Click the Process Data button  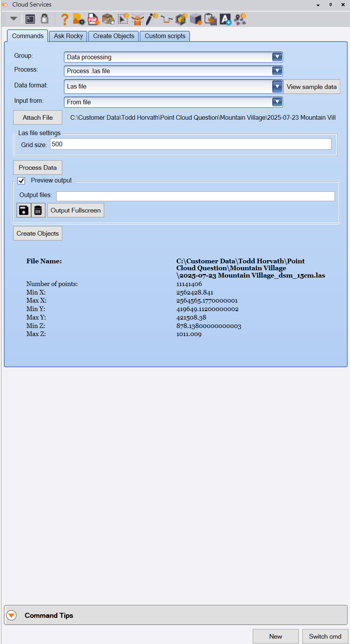(38, 168)
